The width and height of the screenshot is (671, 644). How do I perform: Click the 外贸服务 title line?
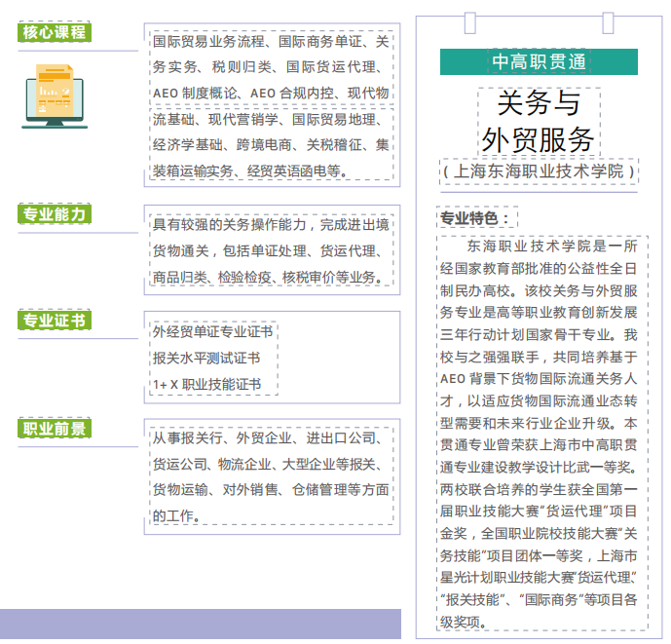click(x=539, y=140)
